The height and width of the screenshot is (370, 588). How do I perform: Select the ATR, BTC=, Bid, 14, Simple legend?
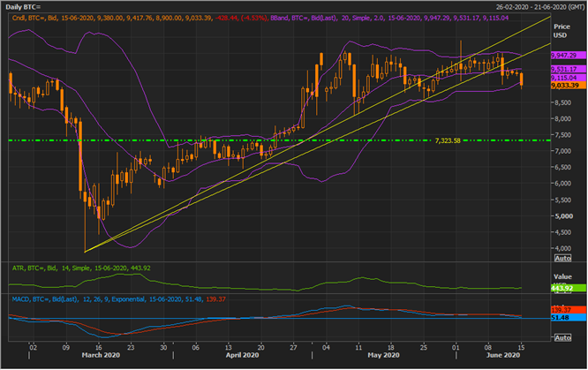81,268
